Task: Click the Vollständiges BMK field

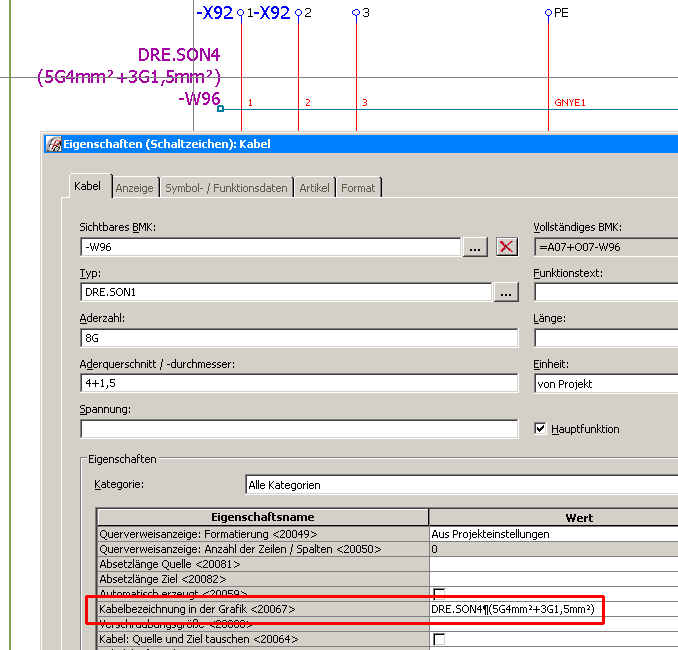Action: [606, 247]
